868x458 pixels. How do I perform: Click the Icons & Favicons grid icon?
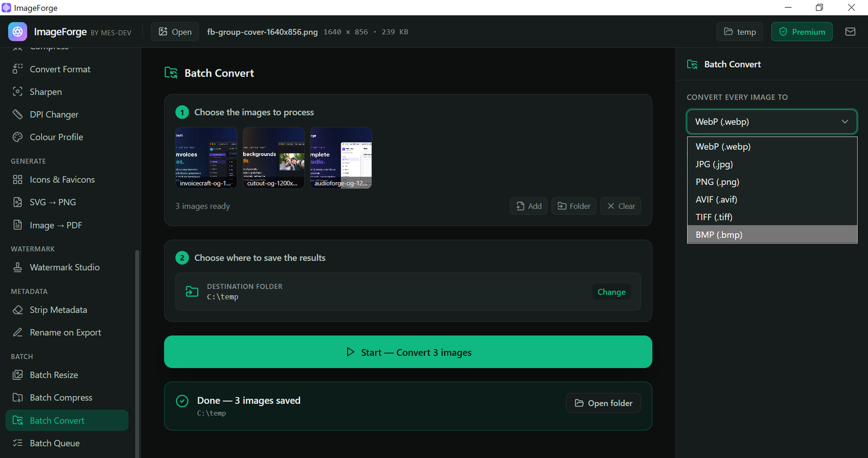click(x=17, y=180)
